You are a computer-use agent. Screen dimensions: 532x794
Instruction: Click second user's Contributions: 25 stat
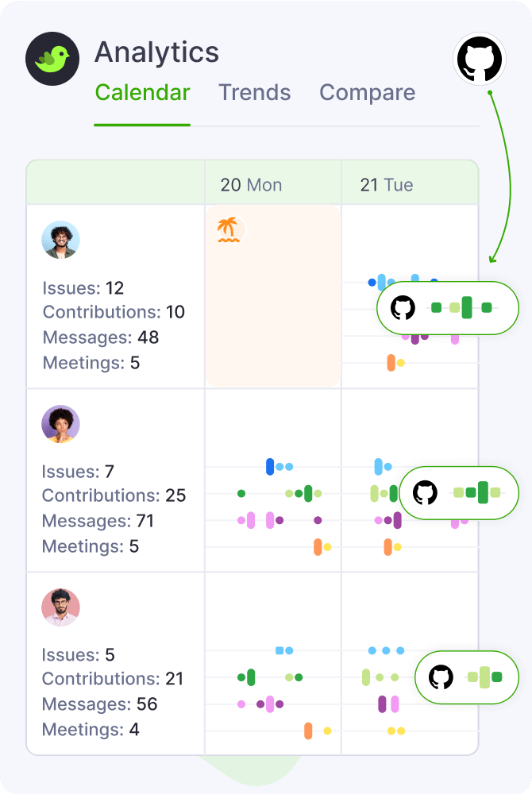tap(114, 496)
